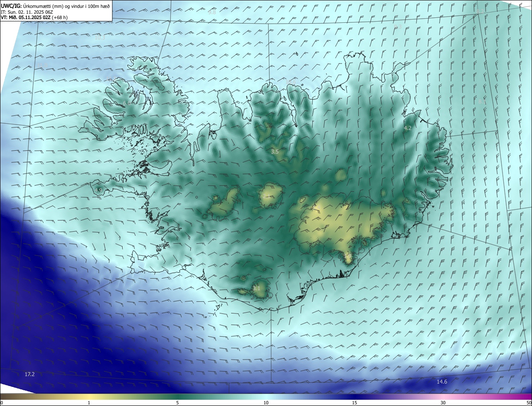Click the 17.2 value label on the map
The height and width of the screenshot is (406, 532).
click(x=30, y=374)
